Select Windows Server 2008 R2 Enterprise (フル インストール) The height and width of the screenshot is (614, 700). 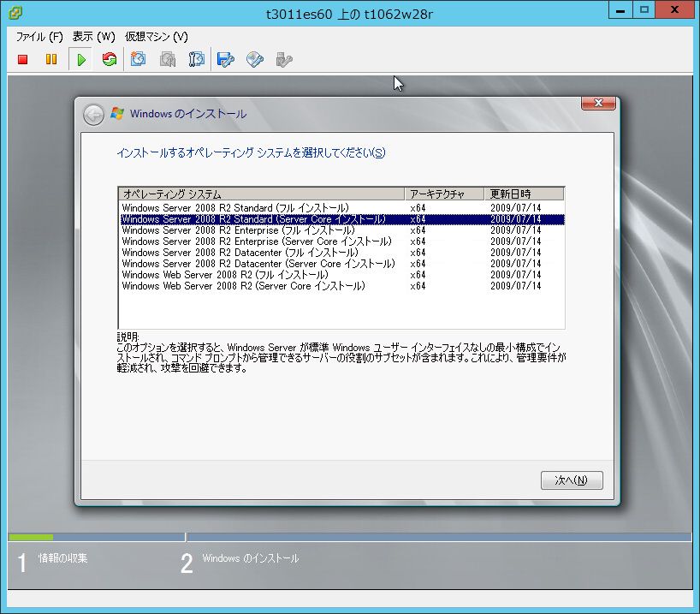(x=342, y=230)
